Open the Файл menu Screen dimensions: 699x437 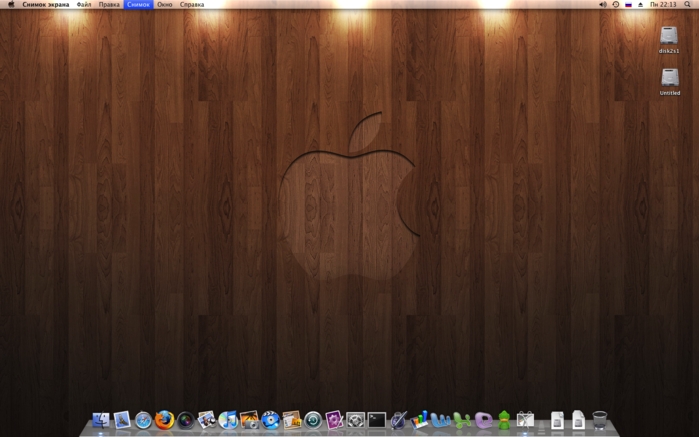[83, 4]
